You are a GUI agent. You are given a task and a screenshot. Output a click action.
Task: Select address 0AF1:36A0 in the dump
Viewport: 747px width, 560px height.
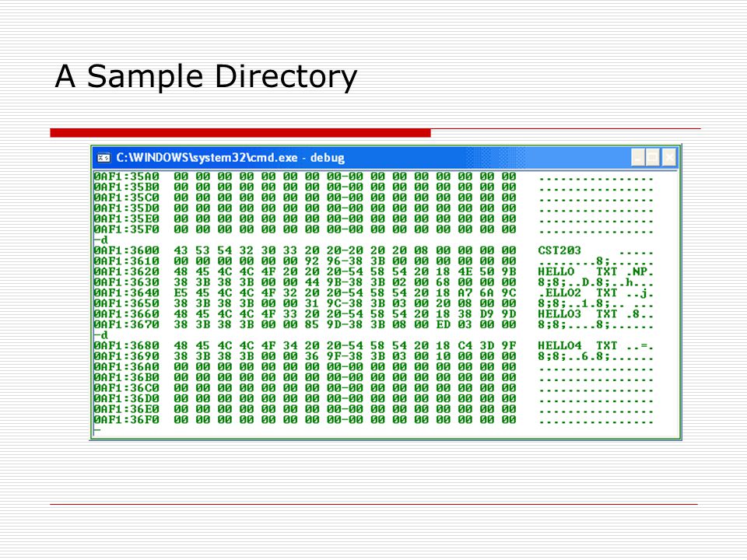(126, 366)
